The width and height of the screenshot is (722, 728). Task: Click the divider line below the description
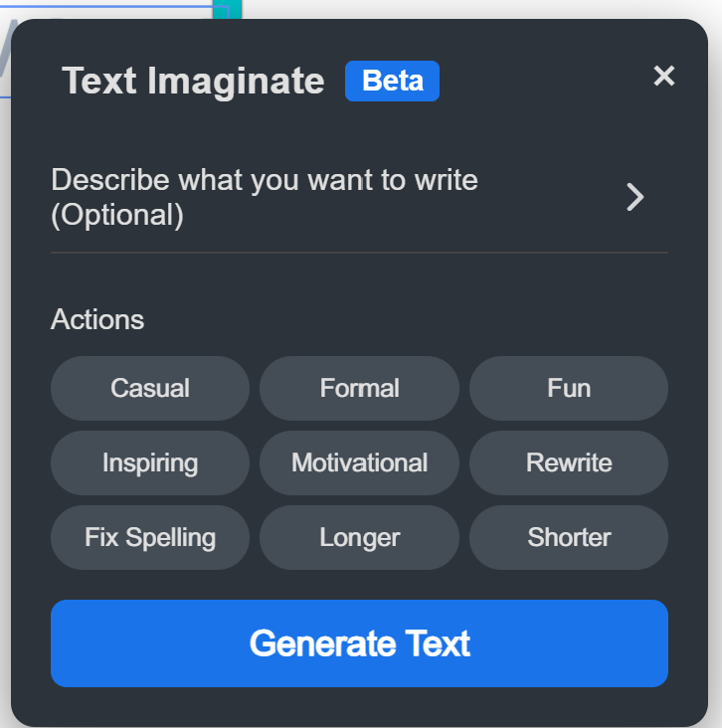359,253
